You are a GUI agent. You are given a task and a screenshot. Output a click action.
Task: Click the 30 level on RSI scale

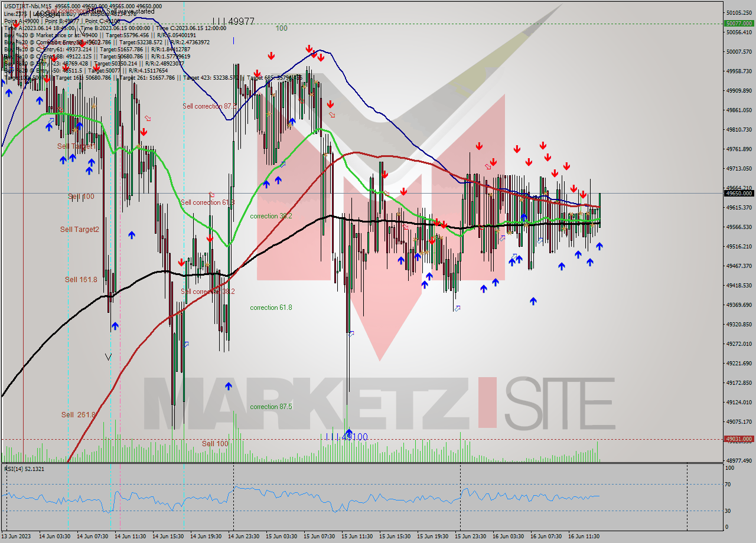tap(729, 511)
